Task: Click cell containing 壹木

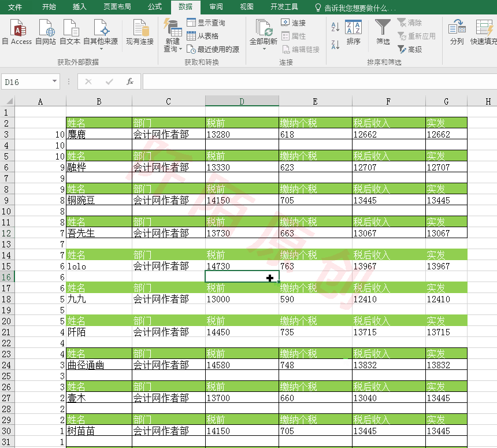Action: point(99,398)
